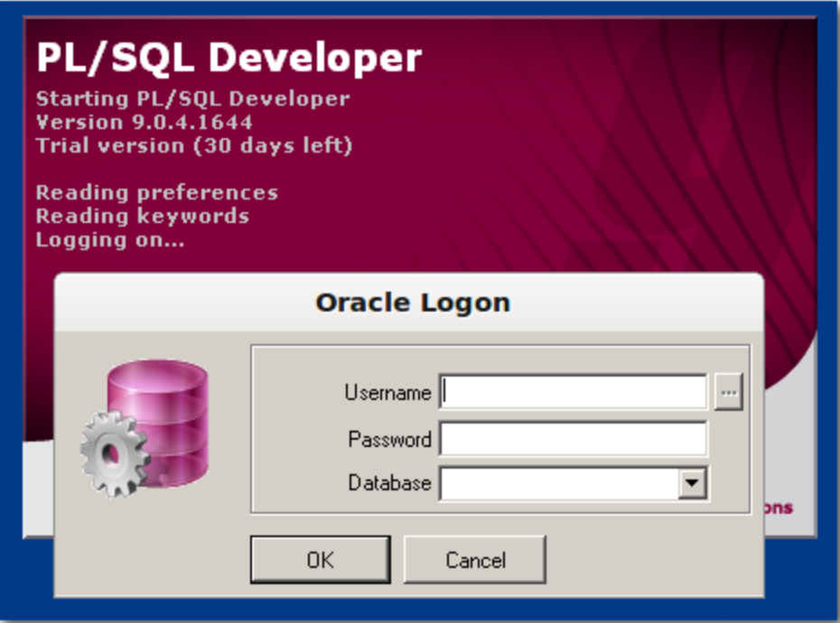840x623 pixels.
Task: Click the Oracle Logon title bar
Action: click(409, 302)
